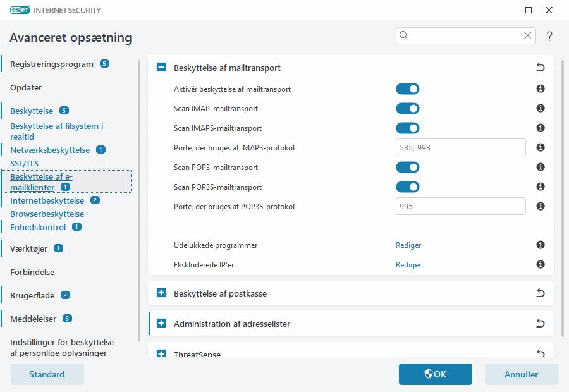Click the main panel vertical scrollbar
This screenshot has height=392, width=569.
coord(562,202)
